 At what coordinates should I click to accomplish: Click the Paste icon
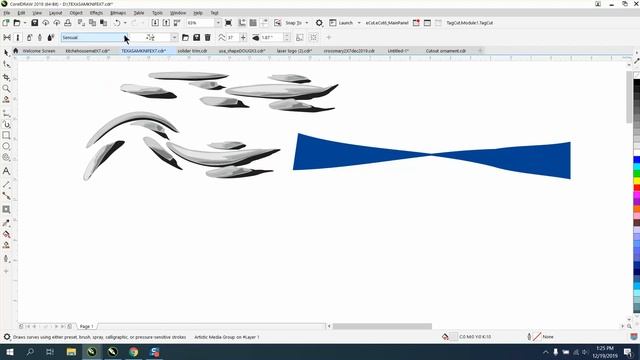104,23
